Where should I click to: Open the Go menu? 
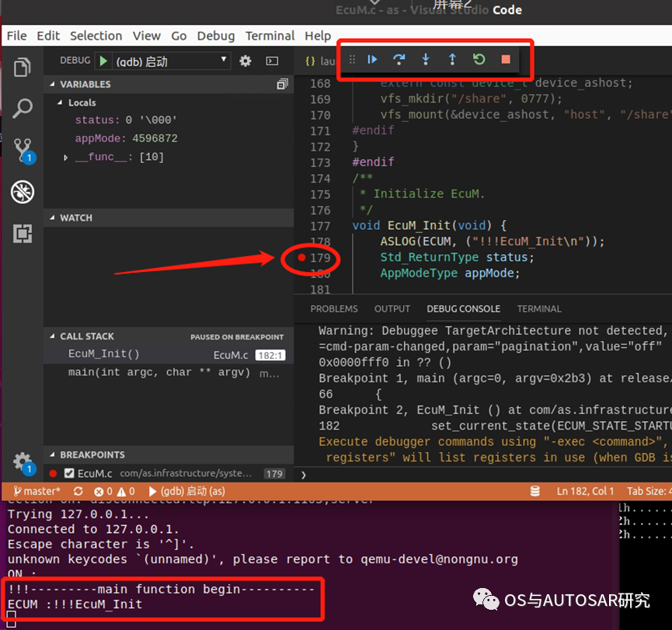(179, 36)
